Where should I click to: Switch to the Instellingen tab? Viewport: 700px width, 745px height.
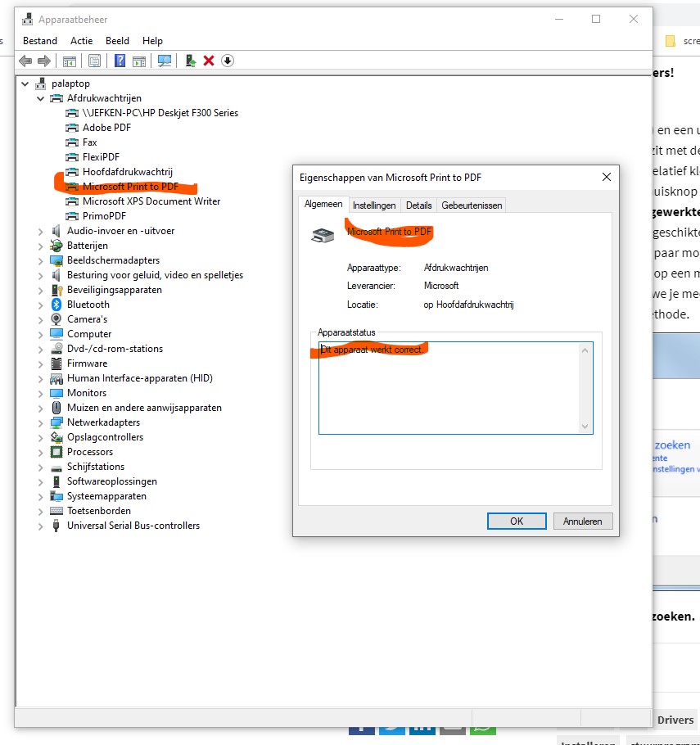point(374,205)
